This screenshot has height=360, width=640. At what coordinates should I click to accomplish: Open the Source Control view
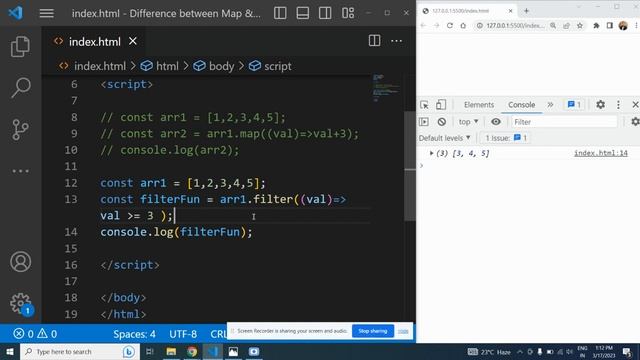tap(20, 129)
